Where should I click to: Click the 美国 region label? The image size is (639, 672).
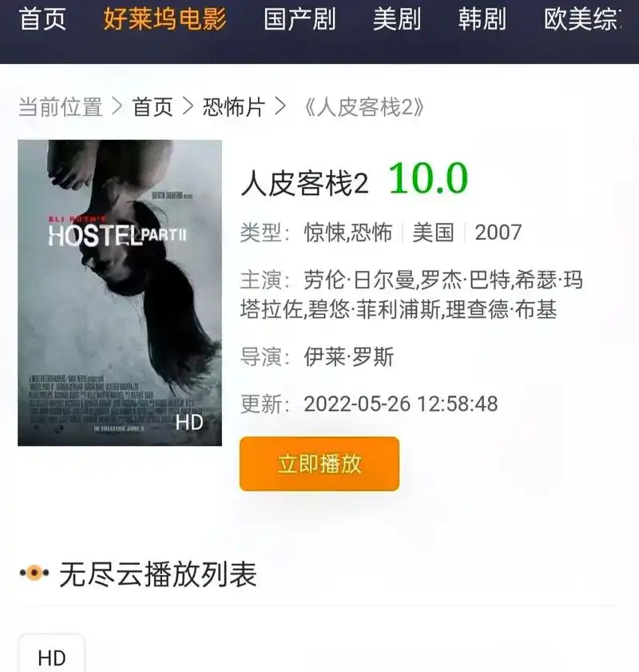(x=433, y=233)
